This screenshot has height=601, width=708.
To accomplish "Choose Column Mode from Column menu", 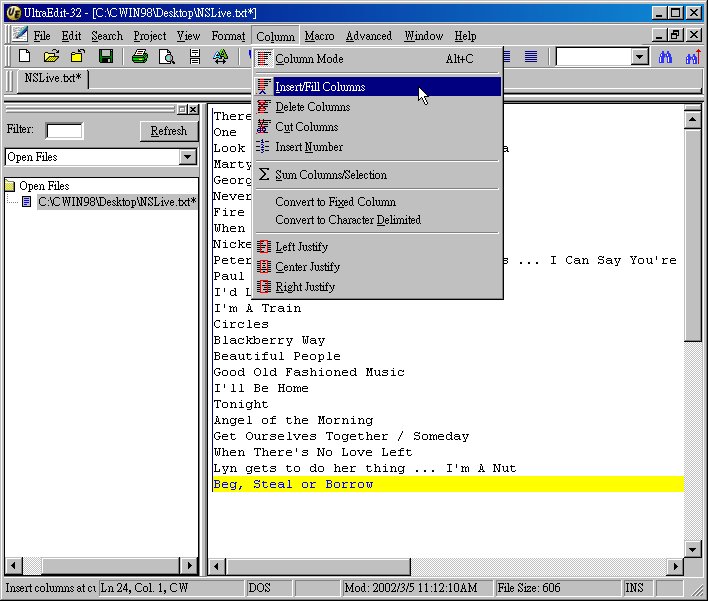I will coord(377,59).
